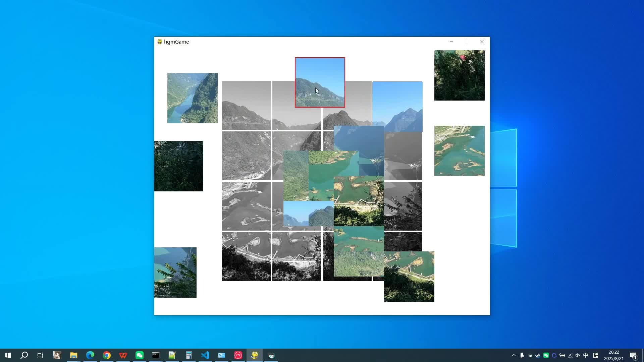Launch WeChat from the taskbar

(x=140, y=355)
